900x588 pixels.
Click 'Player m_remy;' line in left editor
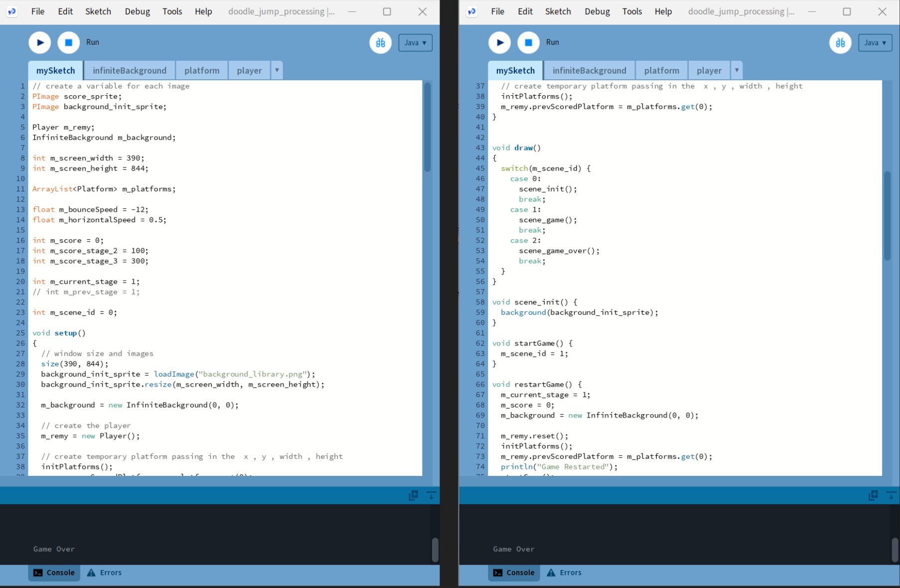pos(63,128)
